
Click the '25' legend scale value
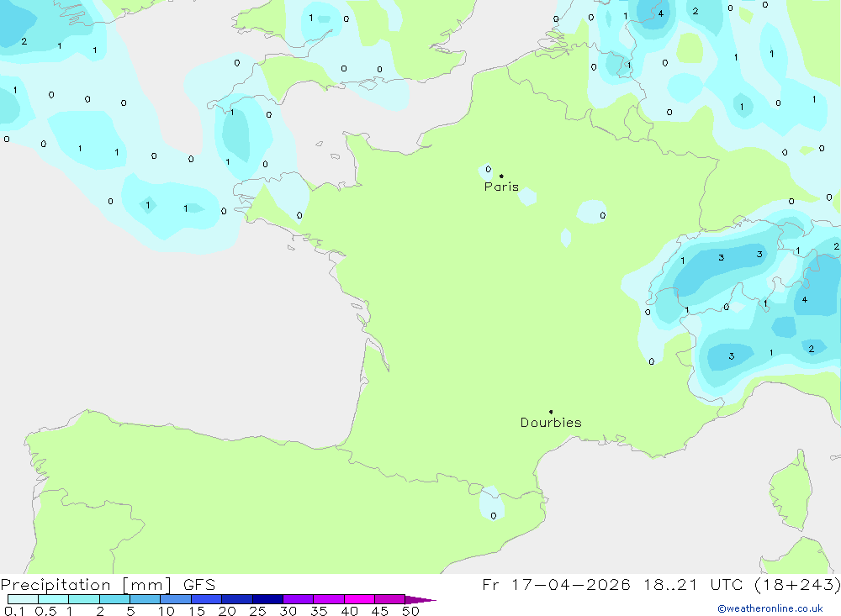[x=257, y=611]
